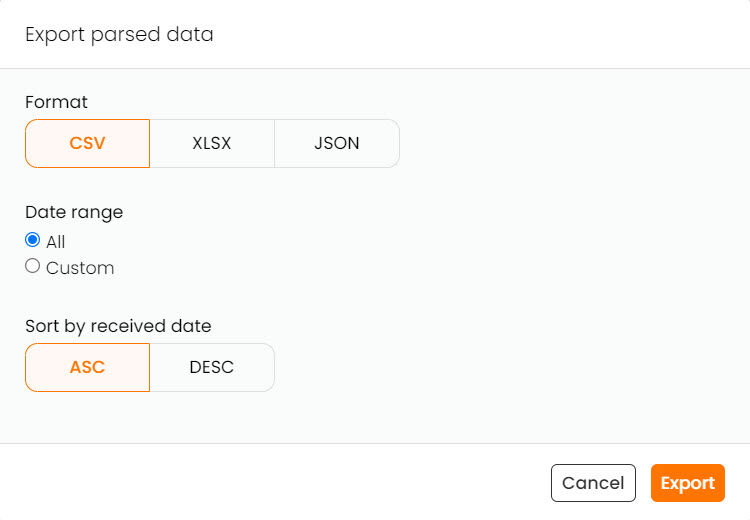Click the "All" radio label text
Viewport: 750px width, 520px height.
[55, 242]
